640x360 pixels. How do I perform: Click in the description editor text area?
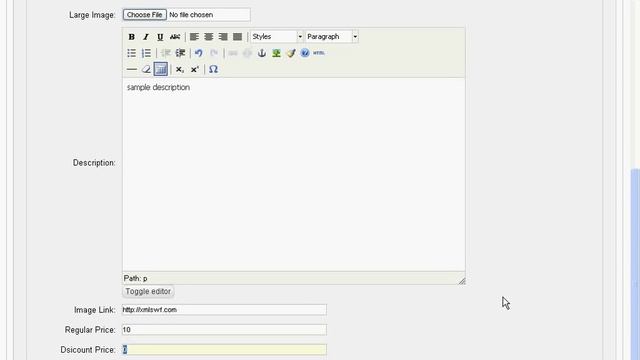(293, 174)
